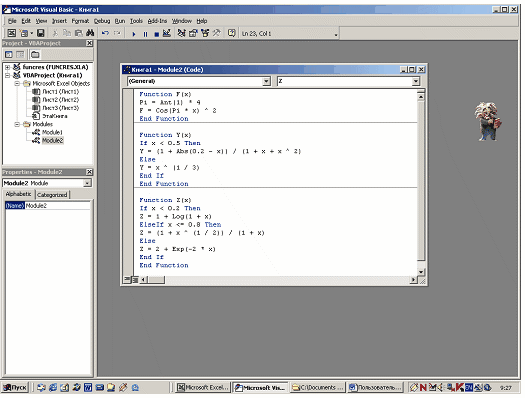Screen dimensions: 525x398
Task: Click the Пуск start button
Action: 15,388
